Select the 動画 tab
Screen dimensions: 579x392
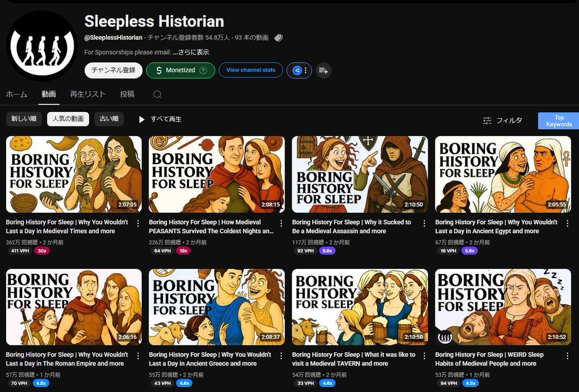pos(49,94)
